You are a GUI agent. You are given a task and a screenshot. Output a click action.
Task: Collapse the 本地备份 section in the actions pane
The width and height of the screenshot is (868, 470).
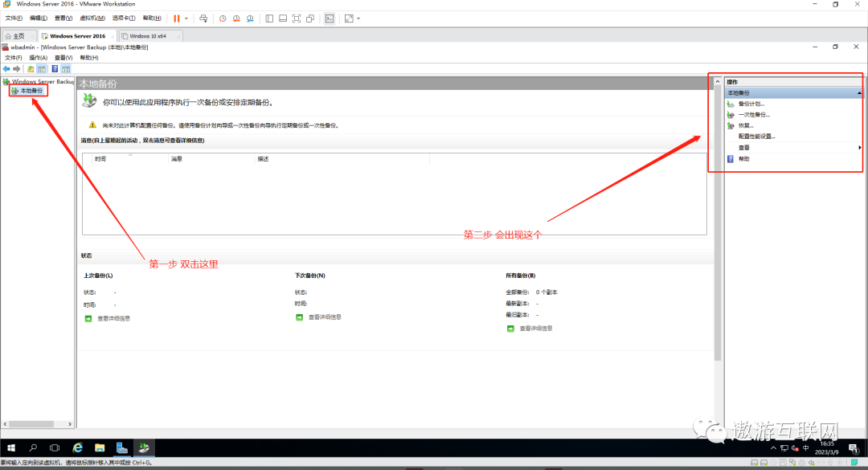coord(859,93)
